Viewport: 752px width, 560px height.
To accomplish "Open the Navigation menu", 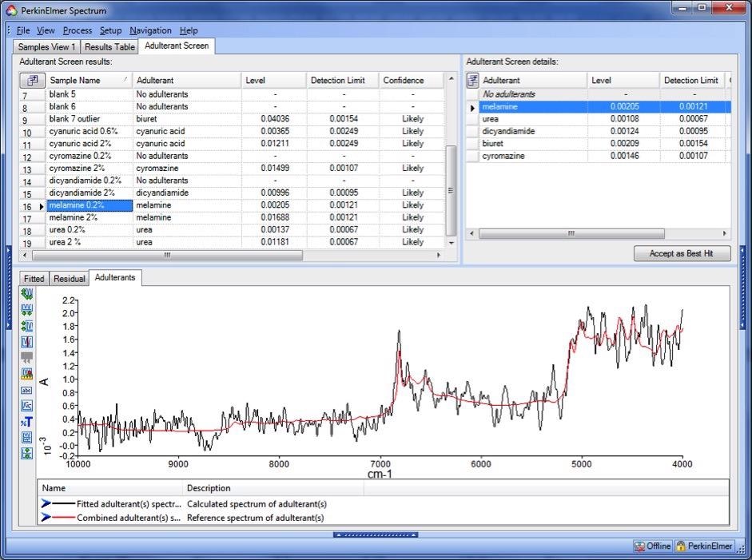I will point(150,30).
